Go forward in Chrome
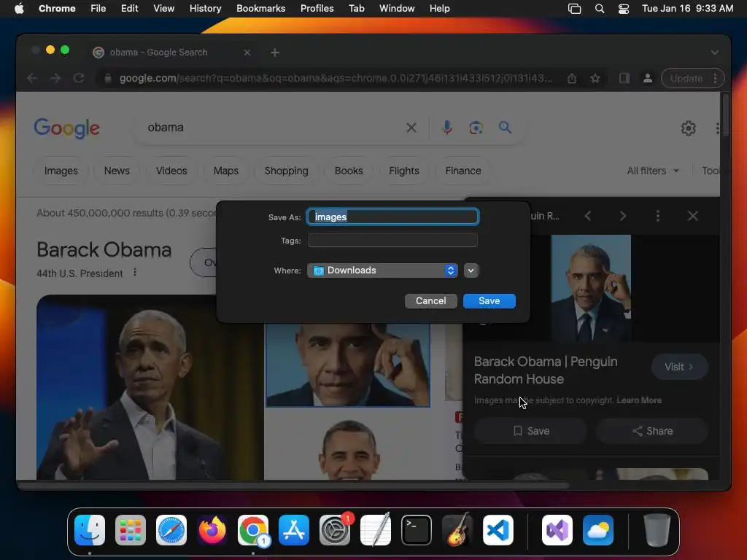This screenshot has width=747, height=560. tap(55, 78)
